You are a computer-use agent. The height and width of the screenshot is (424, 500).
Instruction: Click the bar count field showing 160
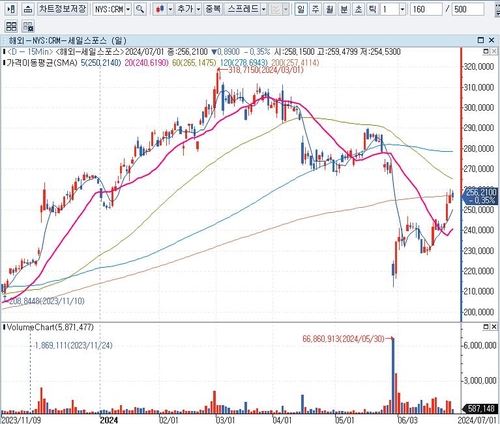(426, 9)
